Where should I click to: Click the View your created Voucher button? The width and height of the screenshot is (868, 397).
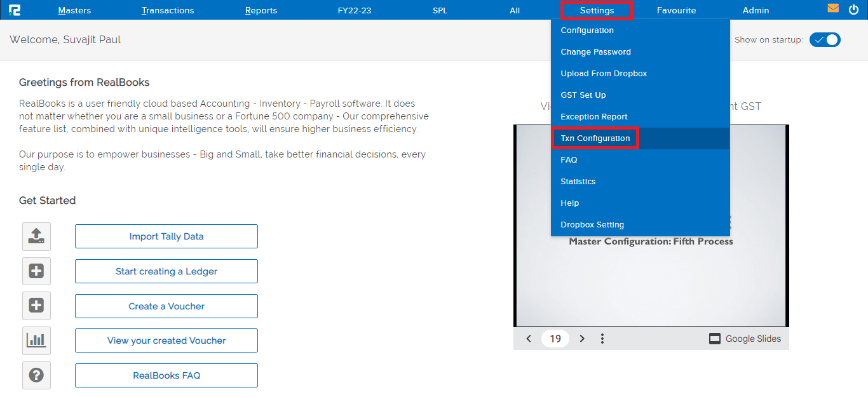(166, 340)
